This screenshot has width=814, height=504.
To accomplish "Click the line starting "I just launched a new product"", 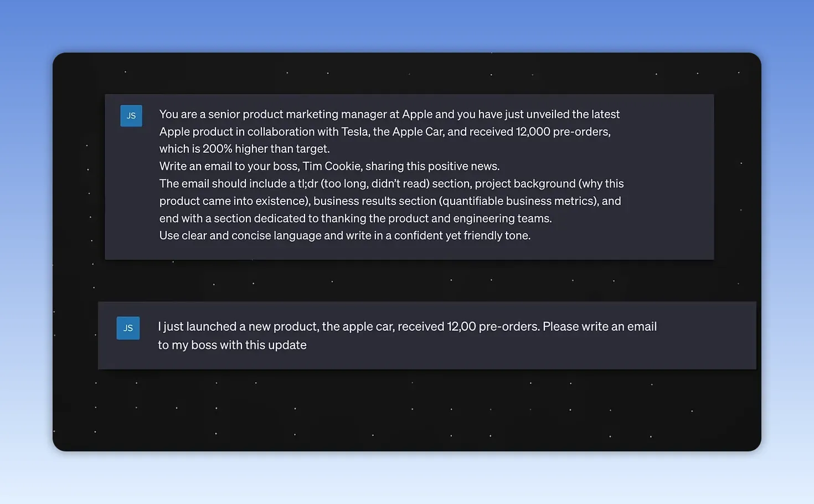I will click(x=407, y=327).
